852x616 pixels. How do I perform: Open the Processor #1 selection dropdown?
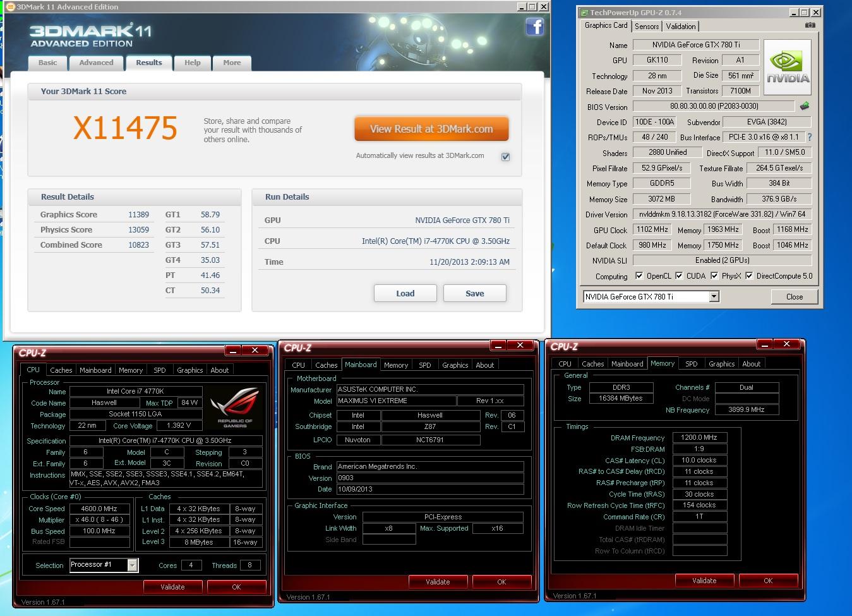[133, 565]
